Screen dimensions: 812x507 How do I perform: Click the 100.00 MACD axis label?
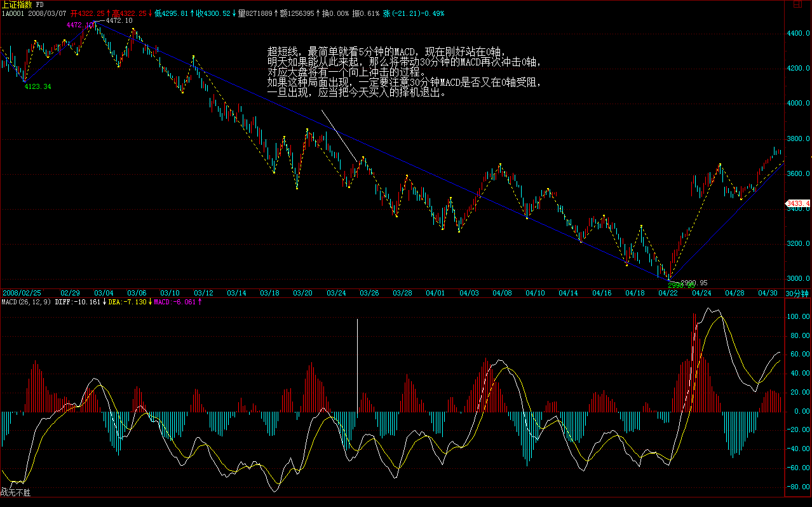pos(797,316)
